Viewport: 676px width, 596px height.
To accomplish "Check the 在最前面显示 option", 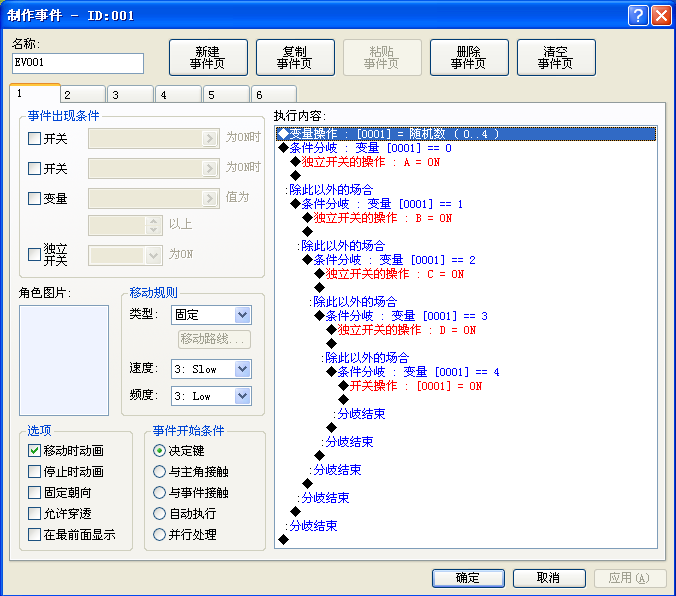I will (x=34, y=535).
